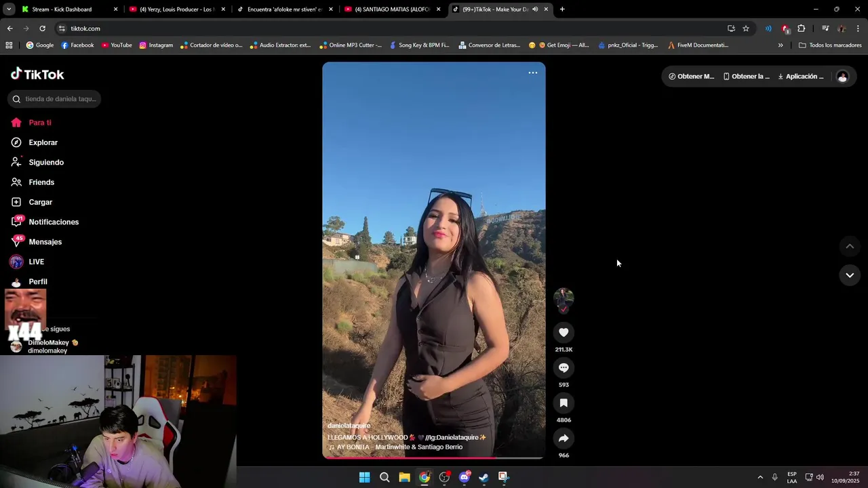This screenshot has height=488, width=868.
Task: Click Aplicación download button
Action: tap(801, 77)
